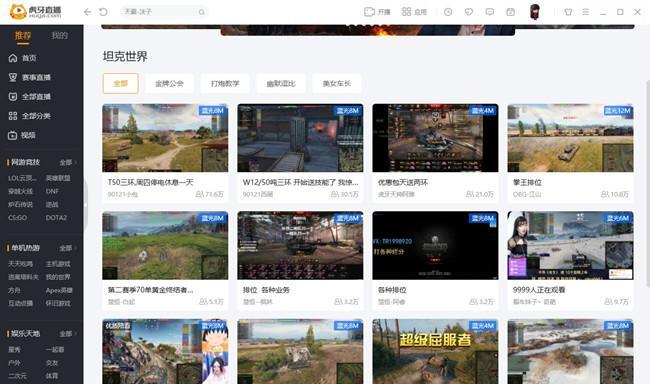Image resolution: width=650 pixels, height=384 pixels.
Task: Open the W12/50吨三环 stream thumbnail
Action: pyautogui.click(x=300, y=138)
